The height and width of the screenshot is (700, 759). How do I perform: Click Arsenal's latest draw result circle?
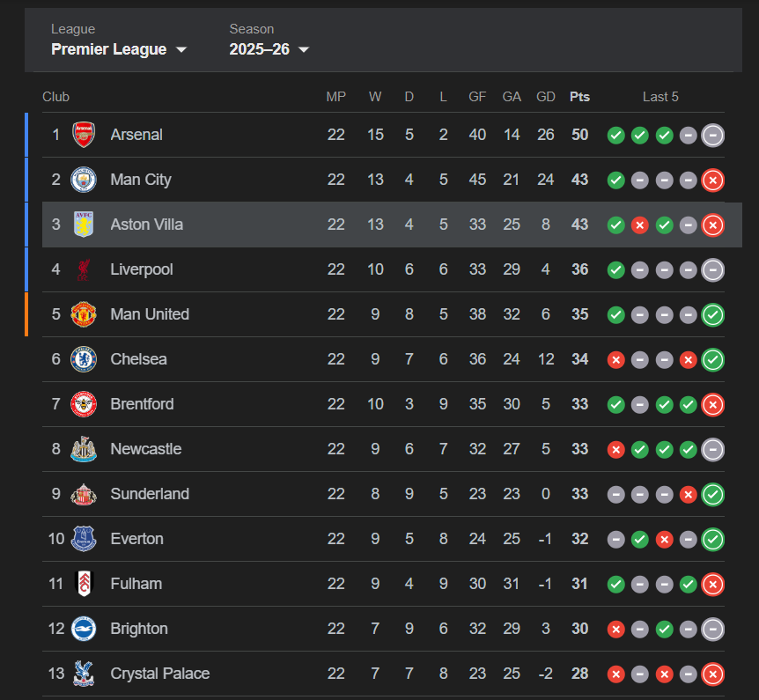tap(713, 135)
